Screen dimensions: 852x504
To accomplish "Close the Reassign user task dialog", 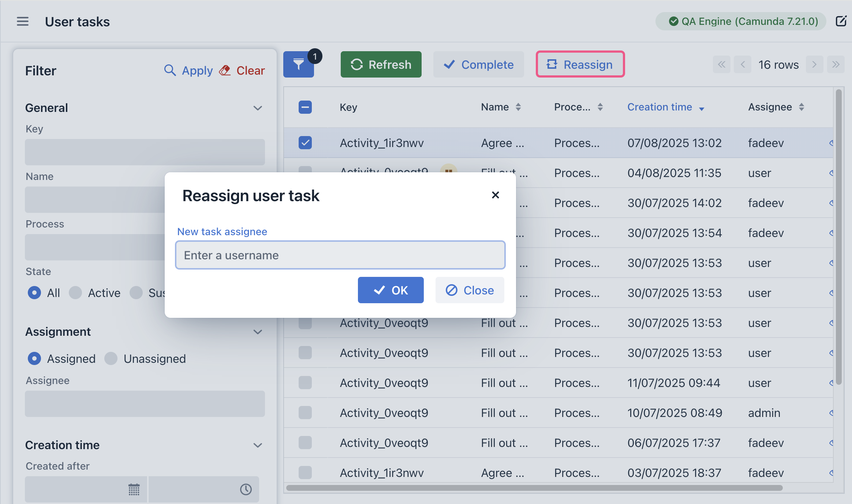I will [x=496, y=195].
